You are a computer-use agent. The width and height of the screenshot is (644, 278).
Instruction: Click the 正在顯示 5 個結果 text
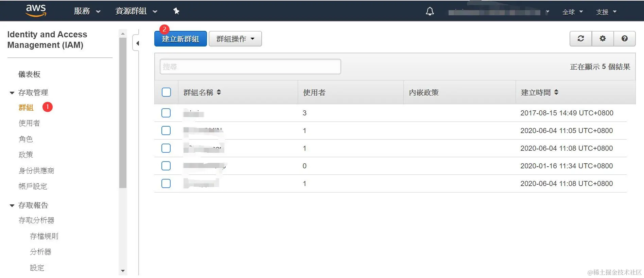click(x=600, y=67)
